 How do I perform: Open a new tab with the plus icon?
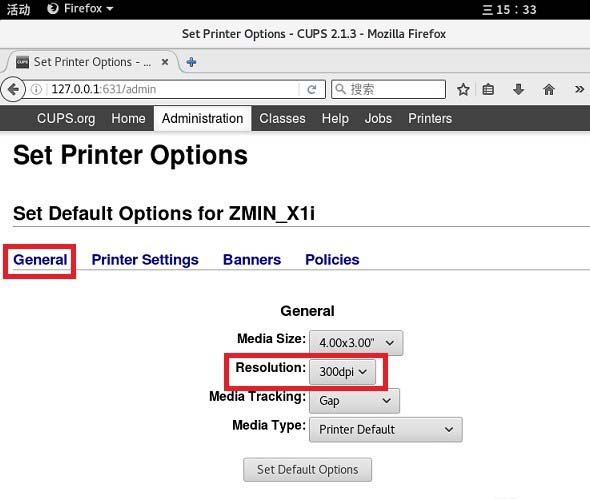pos(191,62)
